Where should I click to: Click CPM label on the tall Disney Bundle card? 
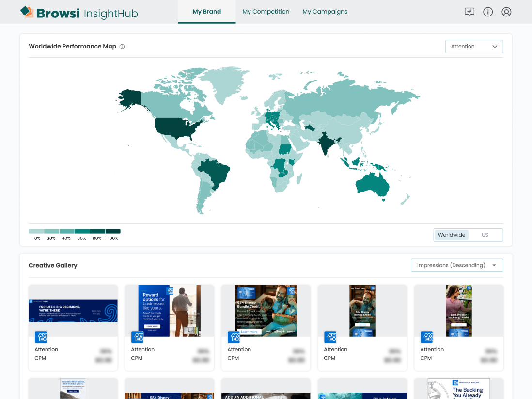329,358
